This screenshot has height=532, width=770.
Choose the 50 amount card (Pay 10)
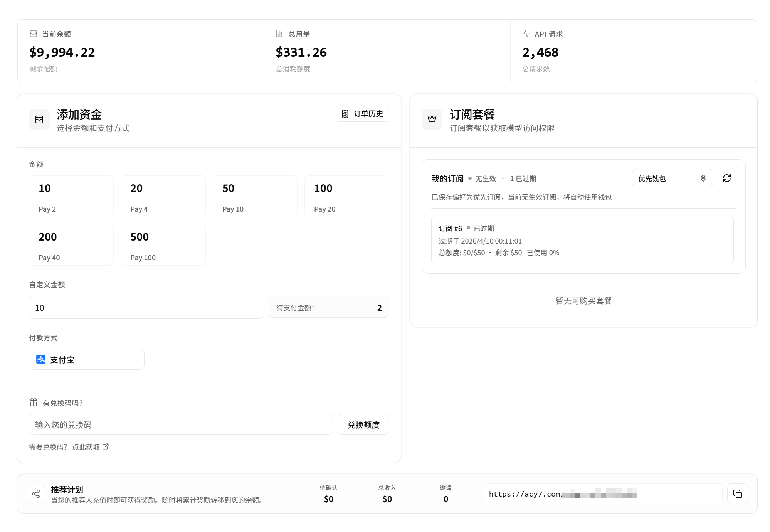click(255, 196)
